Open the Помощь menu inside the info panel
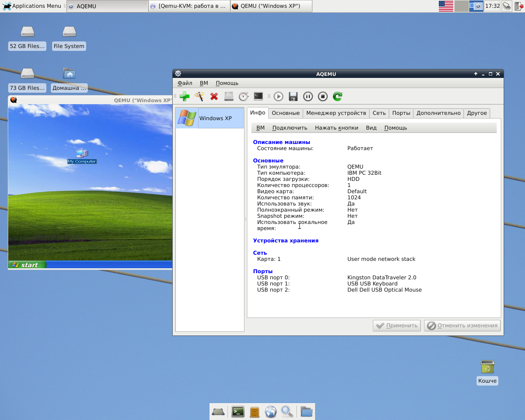Viewport: 525px width, 420px height. [395, 128]
